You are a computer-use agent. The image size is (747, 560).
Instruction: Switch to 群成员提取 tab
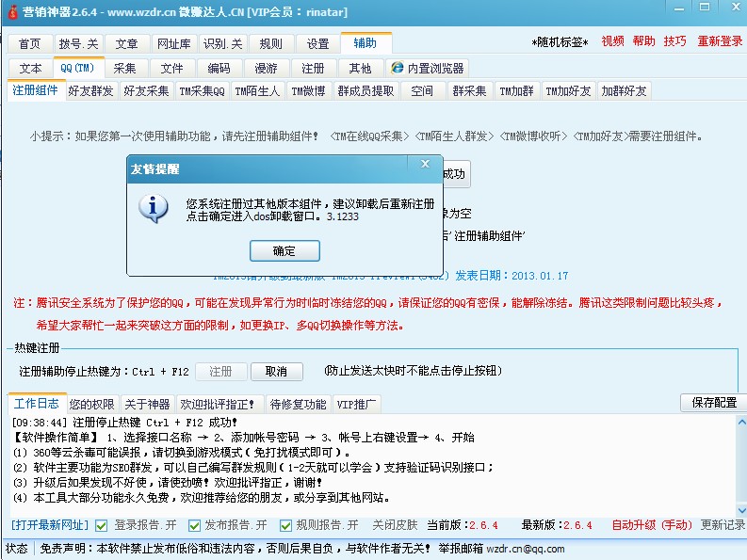pos(365,90)
